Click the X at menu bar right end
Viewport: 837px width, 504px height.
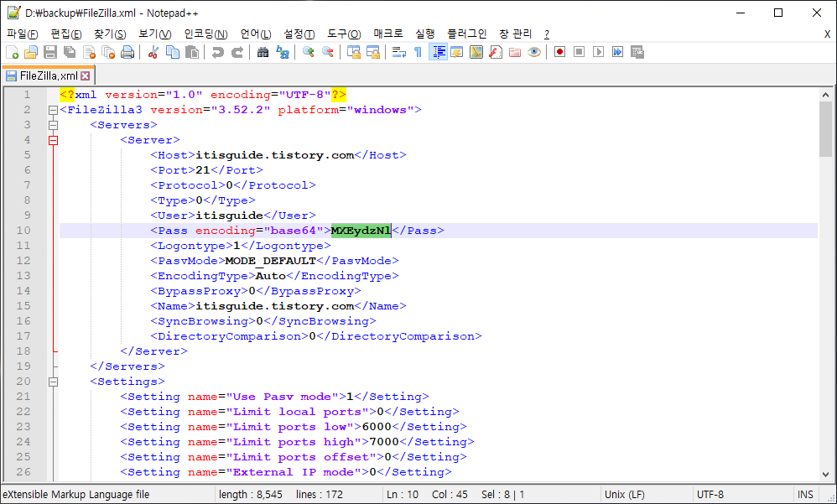tap(827, 34)
